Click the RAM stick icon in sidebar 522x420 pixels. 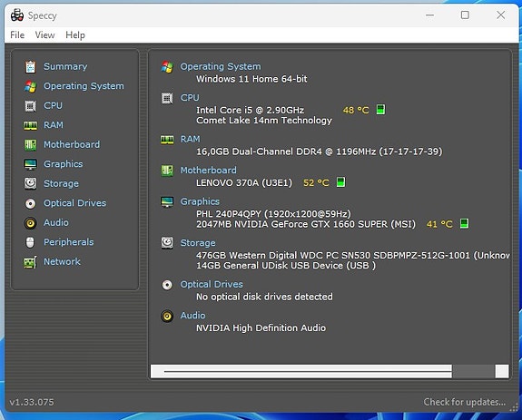pyautogui.click(x=30, y=125)
